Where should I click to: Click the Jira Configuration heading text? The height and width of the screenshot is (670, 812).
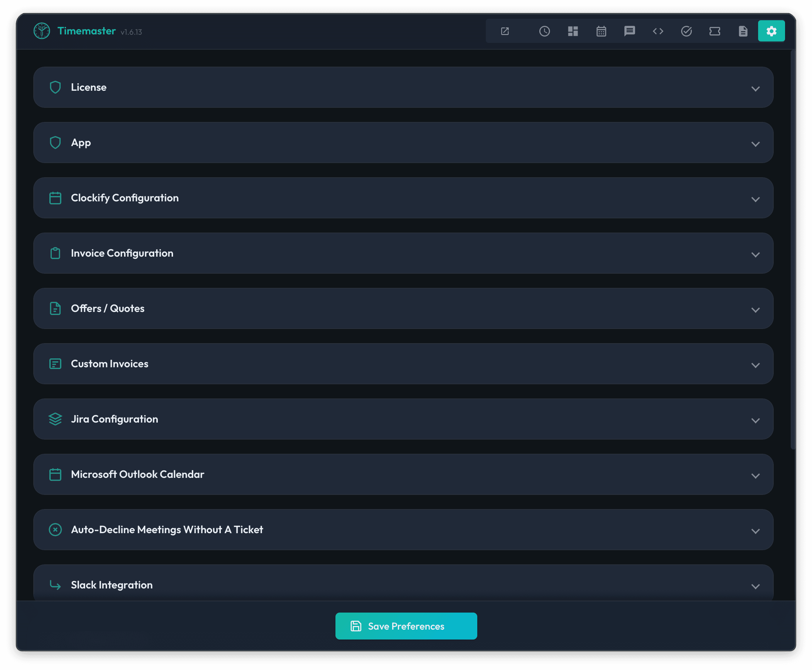click(x=115, y=419)
